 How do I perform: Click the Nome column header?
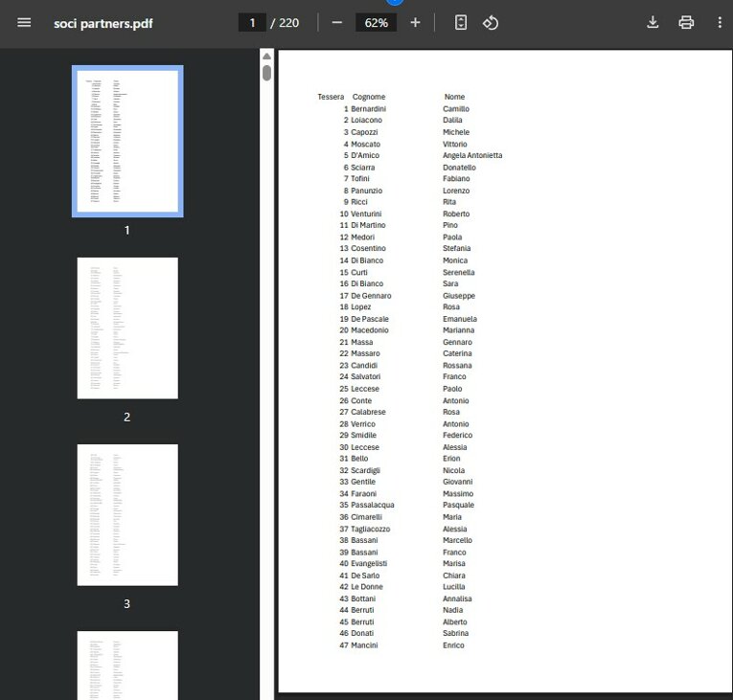point(454,97)
